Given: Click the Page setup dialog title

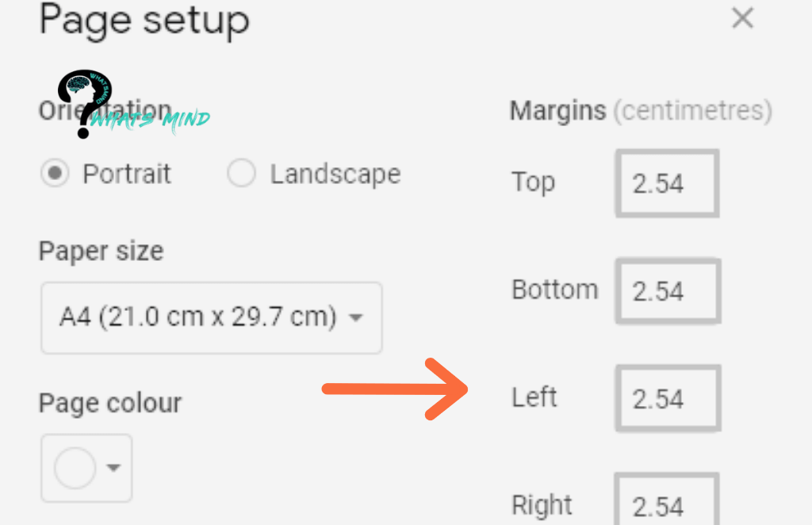Looking at the screenshot, I should tap(144, 21).
